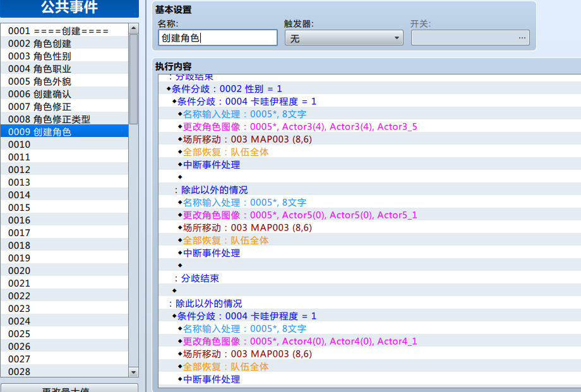Select 场所移动 line below the Actor3(4) command
This screenshot has width=581, height=392.
coord(370,139)
